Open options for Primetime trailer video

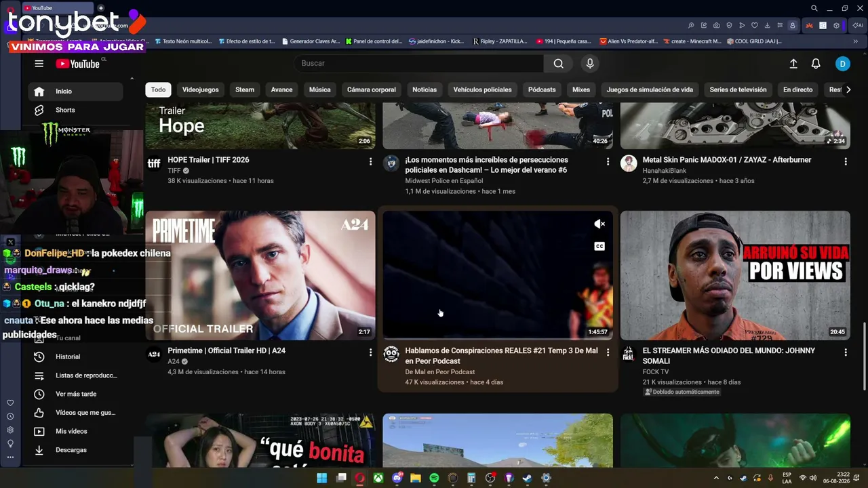(x=370, y=352)
